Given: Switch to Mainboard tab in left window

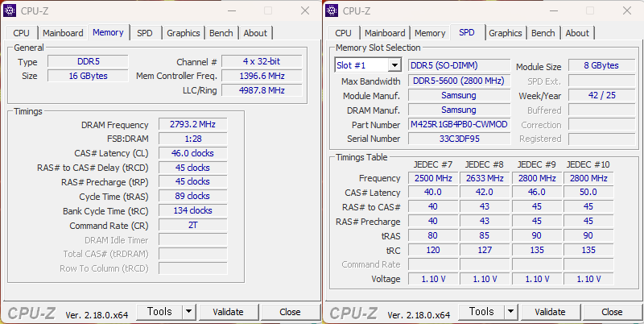Looking at the screenshot, I should (x=63, y=33).
